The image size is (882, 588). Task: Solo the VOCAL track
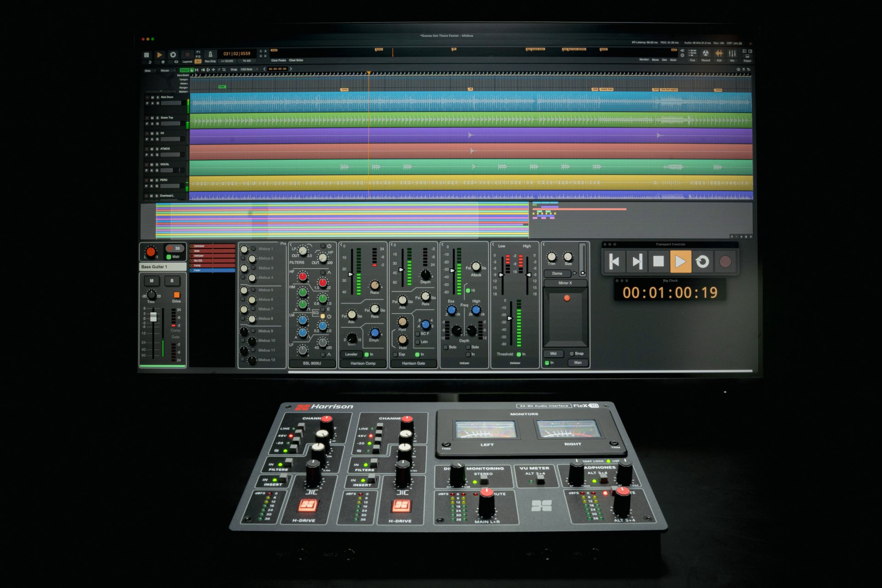click(x=157, y=164)
